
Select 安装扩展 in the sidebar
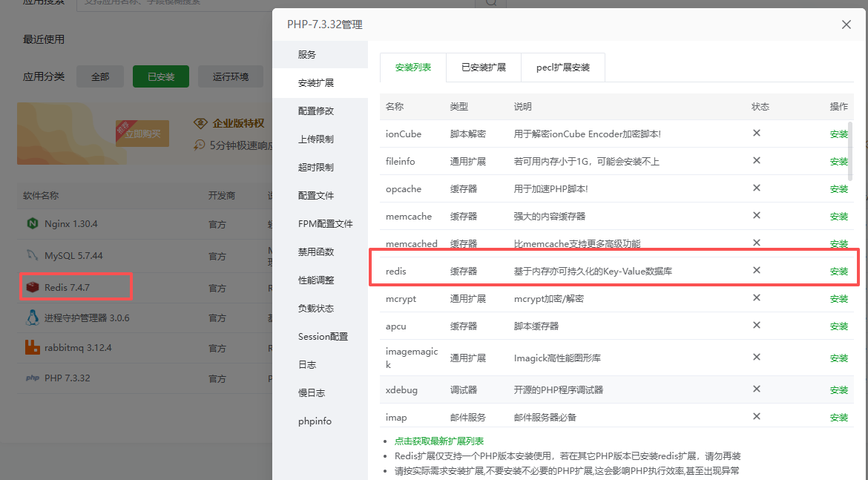[320, 82]
